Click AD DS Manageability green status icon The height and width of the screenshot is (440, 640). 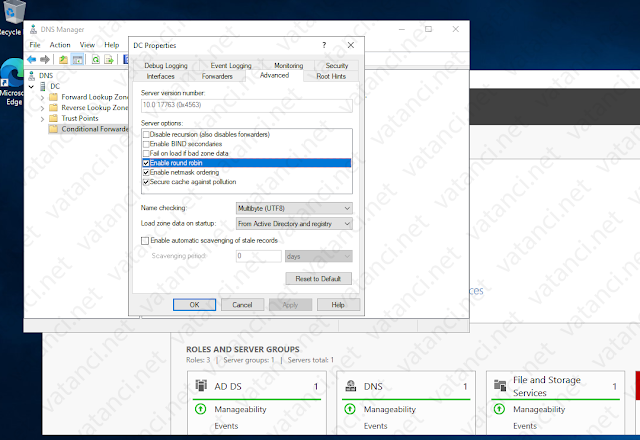point(200,409)
